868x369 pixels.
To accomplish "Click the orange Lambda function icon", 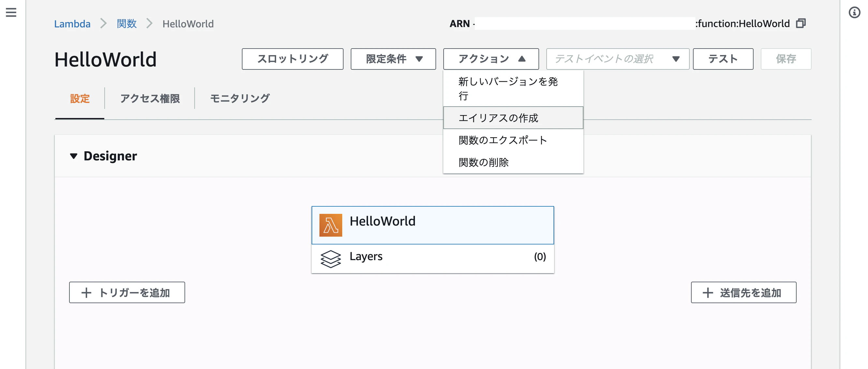I will point(331,225).
